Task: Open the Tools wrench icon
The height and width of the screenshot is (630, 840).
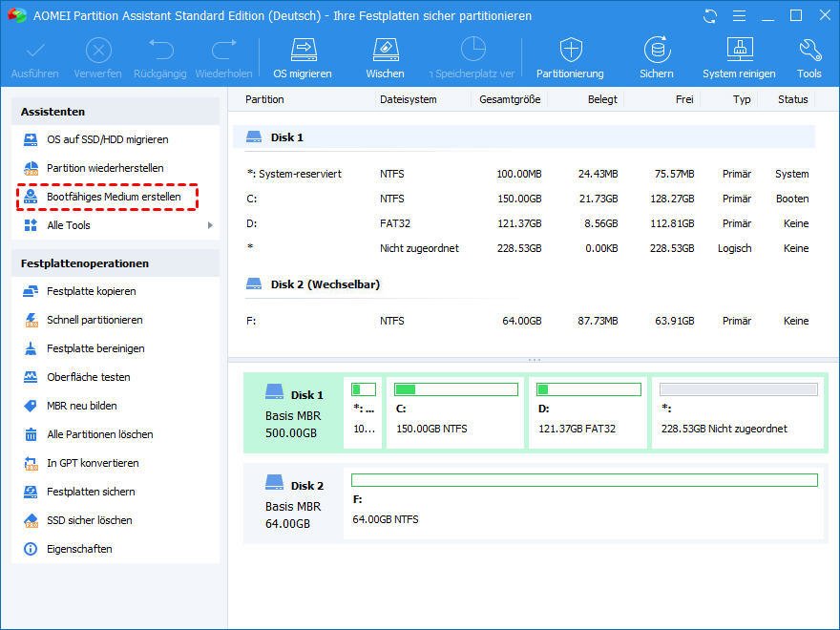Action: 809,50
